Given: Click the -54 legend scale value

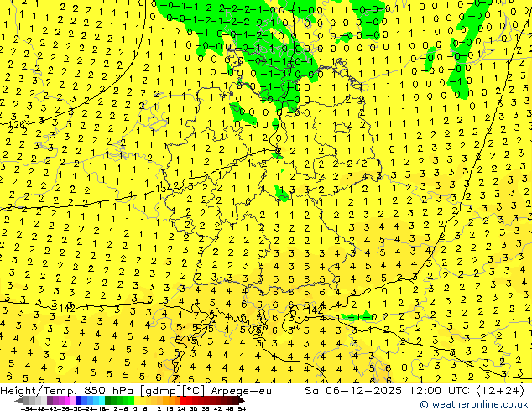Looking at the screenshot, I should (27, 409).
